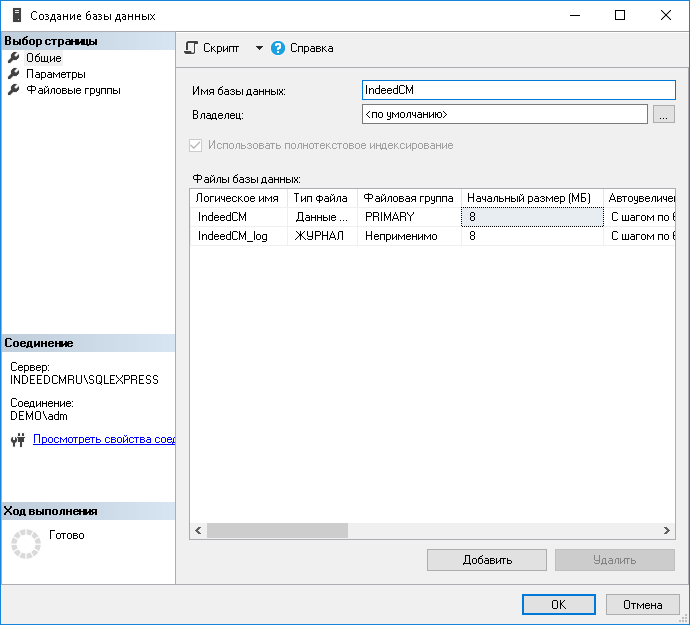This screenshot has width=690, height=625.
Task: Toggle the full-text indexing checkbox
Action: (196, 145)
